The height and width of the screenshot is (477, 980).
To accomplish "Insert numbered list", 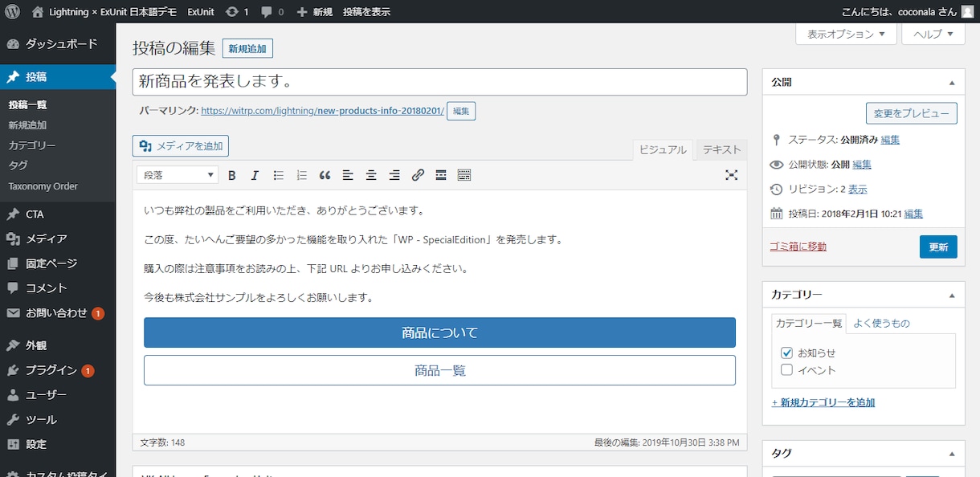I will tap(301, 175).
